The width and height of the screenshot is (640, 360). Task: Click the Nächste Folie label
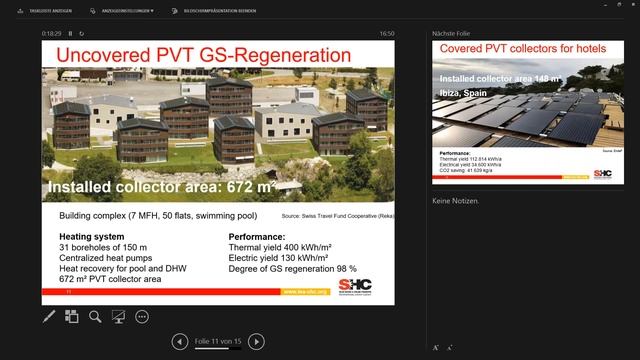[451, 33]
